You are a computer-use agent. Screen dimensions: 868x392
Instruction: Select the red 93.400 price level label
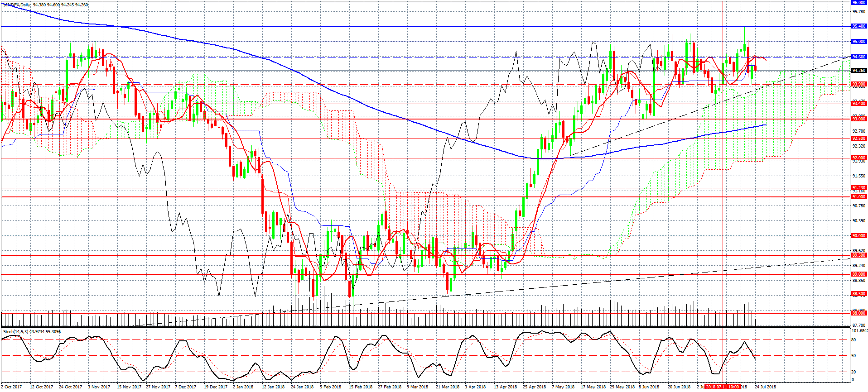click(x=859, y=104)
